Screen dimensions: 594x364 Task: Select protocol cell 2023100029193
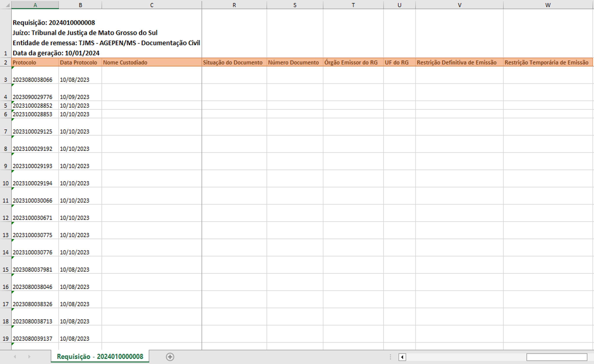pyautogui.click(x=35, y=162)
